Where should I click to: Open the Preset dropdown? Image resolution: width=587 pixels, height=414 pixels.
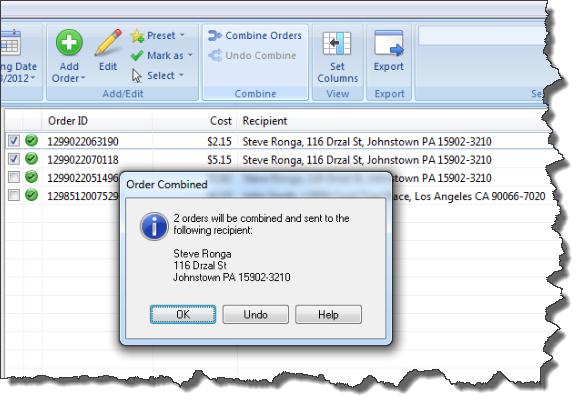click(158, 36)
